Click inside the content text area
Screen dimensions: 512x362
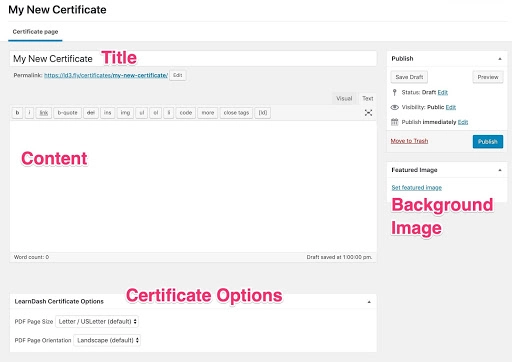(193, 187)
